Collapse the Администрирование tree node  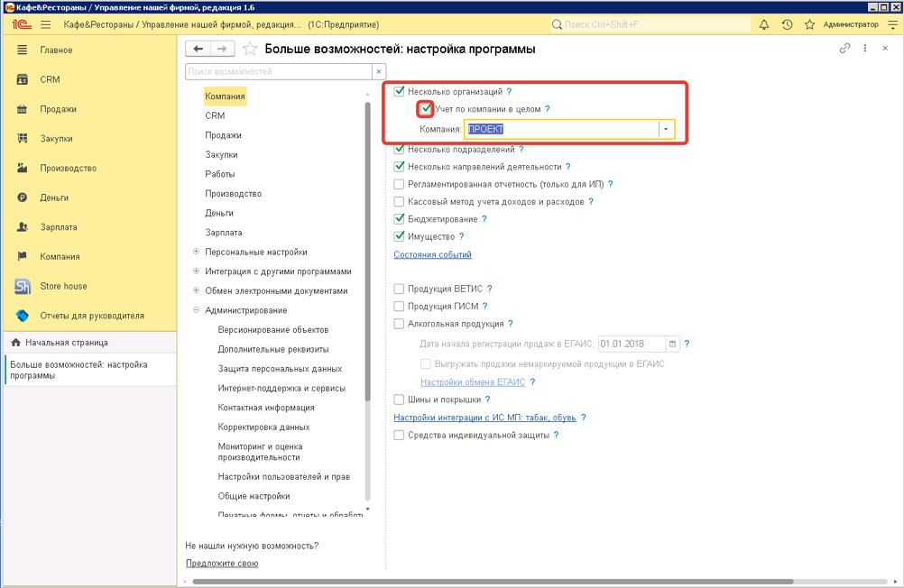click(196, 310)
